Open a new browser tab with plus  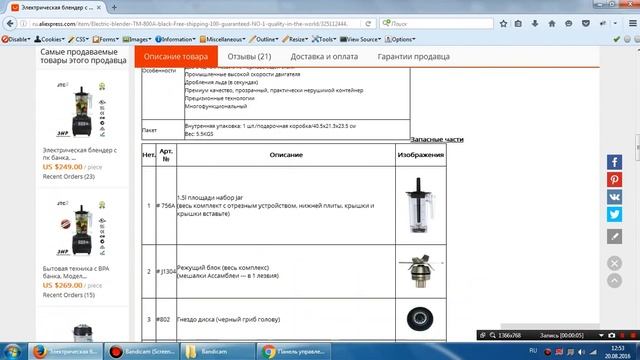[x=114, y=7]
